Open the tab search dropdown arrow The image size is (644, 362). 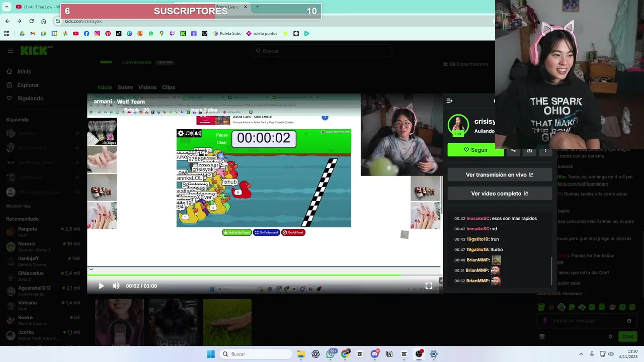tap(6, 7)
